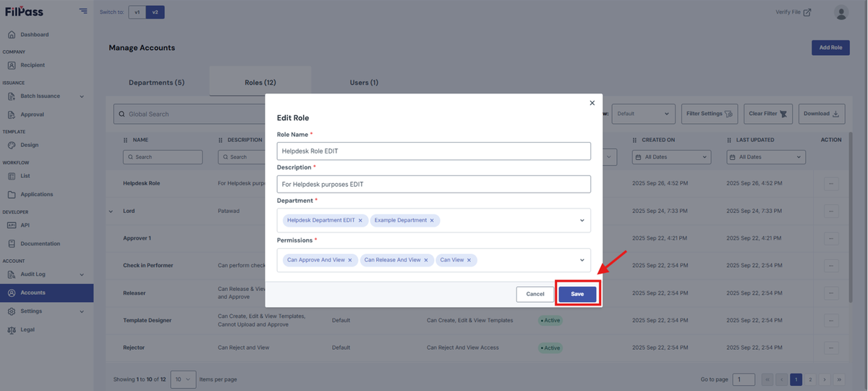Click the Clear Filter button
Viewport: 868px width, 391px height.
click(768, 114)
